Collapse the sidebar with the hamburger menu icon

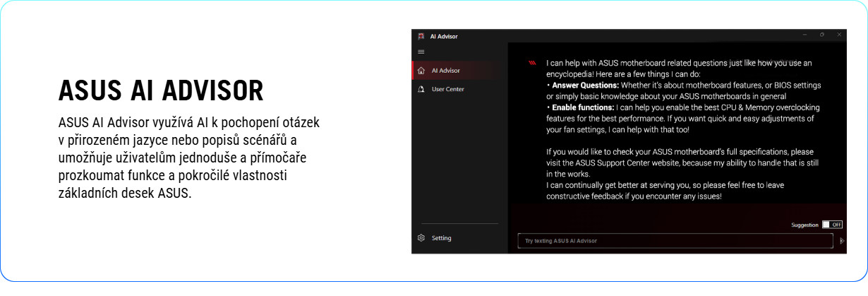pos(421,52)
